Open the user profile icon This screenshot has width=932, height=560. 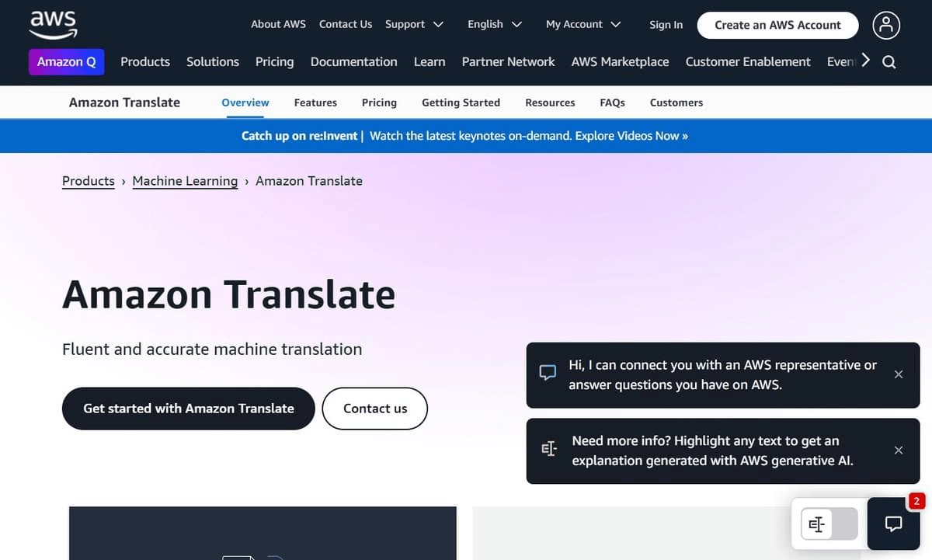pos(886,25)
